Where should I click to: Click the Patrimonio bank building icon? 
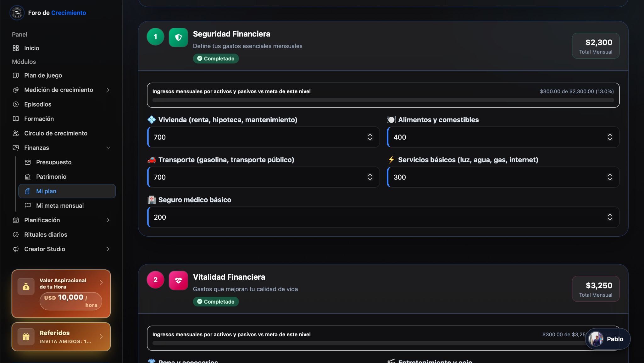[28, 177]
